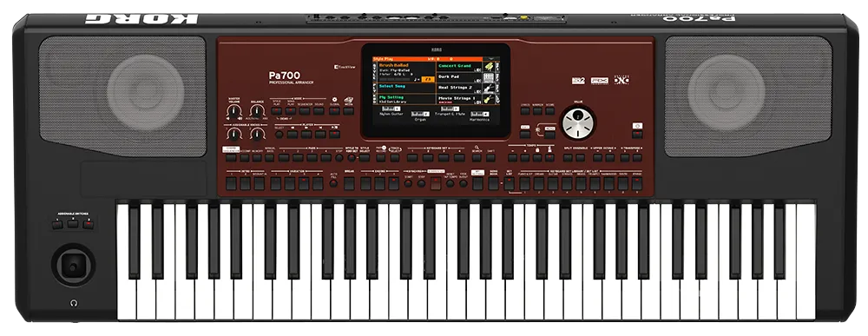Viewport: 868px width, 336px height.
Task: Lower UPPER OCTAVE with minus button
Action: (x=598, y=158)
